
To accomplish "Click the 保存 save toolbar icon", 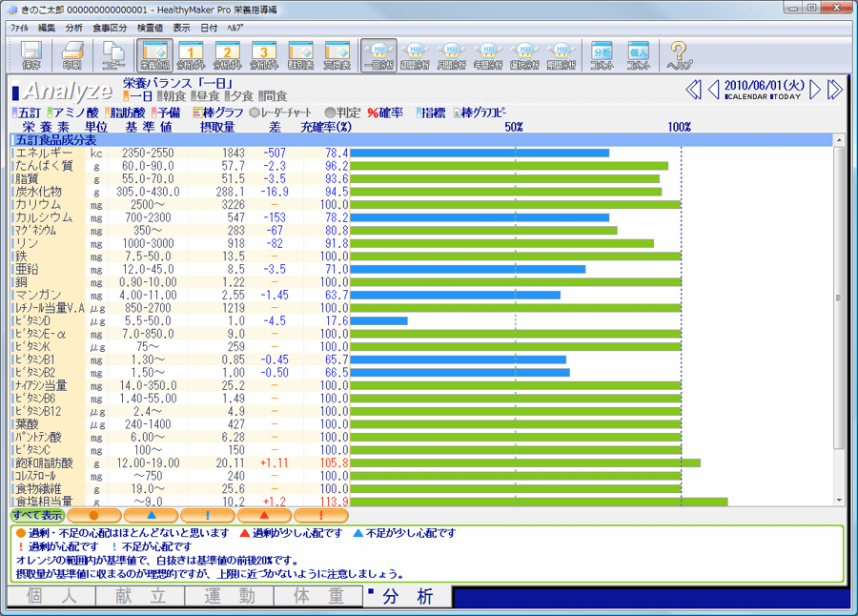I will [x=31, y=55].
